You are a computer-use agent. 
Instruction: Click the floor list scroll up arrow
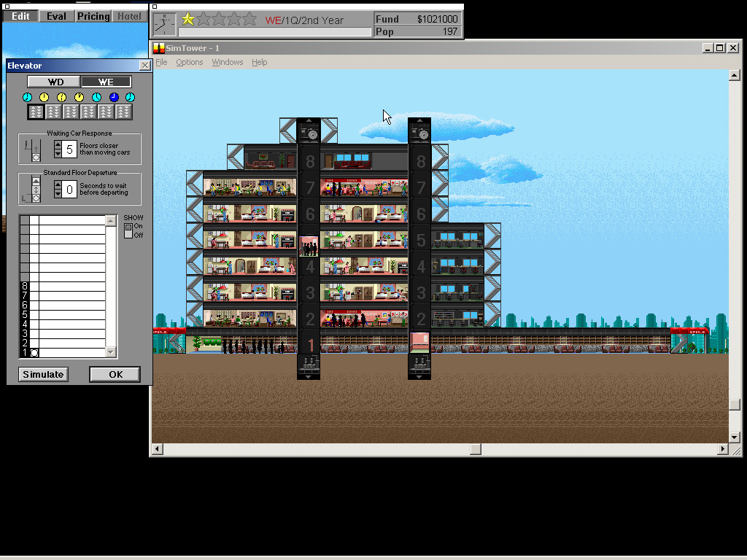point(111,220)
